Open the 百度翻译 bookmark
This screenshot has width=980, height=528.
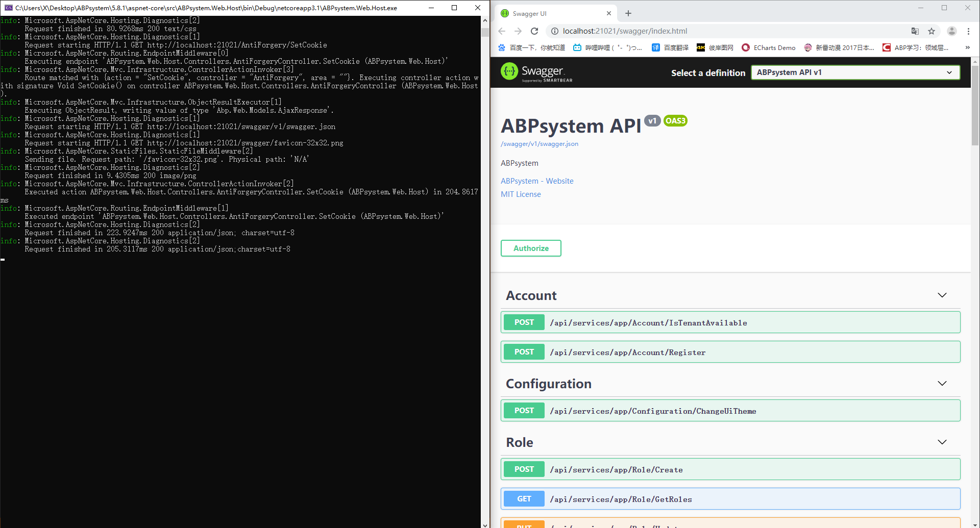click(x=670, y=47)
